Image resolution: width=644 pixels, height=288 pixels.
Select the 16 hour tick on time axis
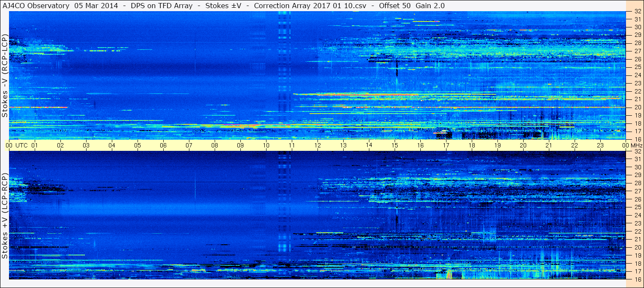pos(420,145)
